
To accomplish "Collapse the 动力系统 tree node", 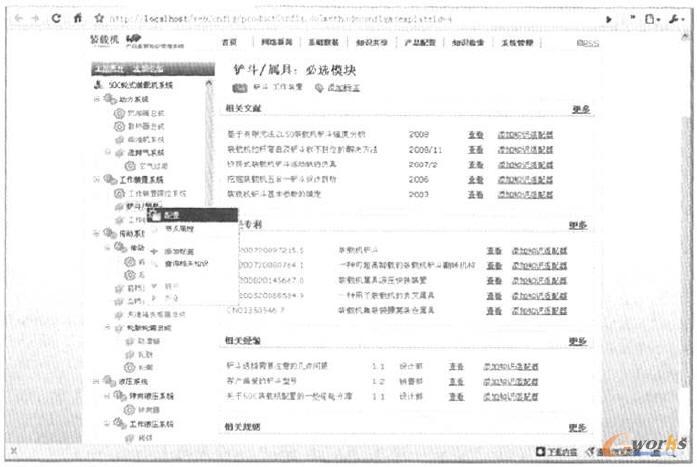I will (97, 99).
